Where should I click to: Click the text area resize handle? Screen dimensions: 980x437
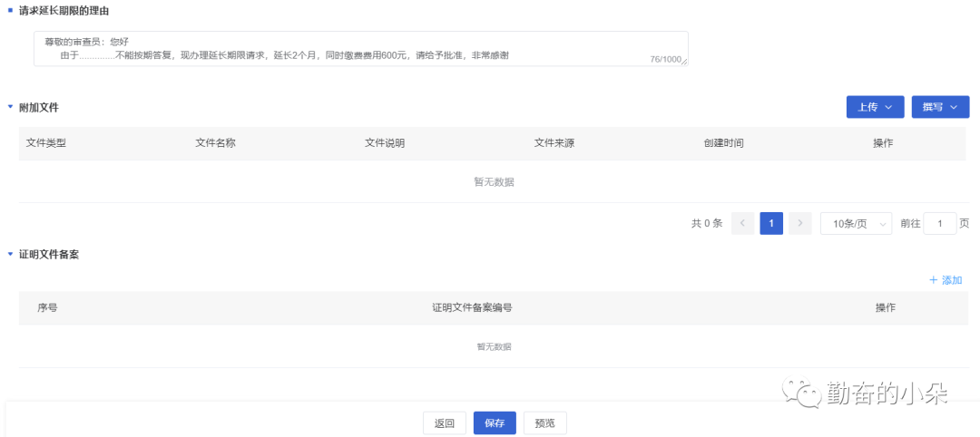(684, 62)
